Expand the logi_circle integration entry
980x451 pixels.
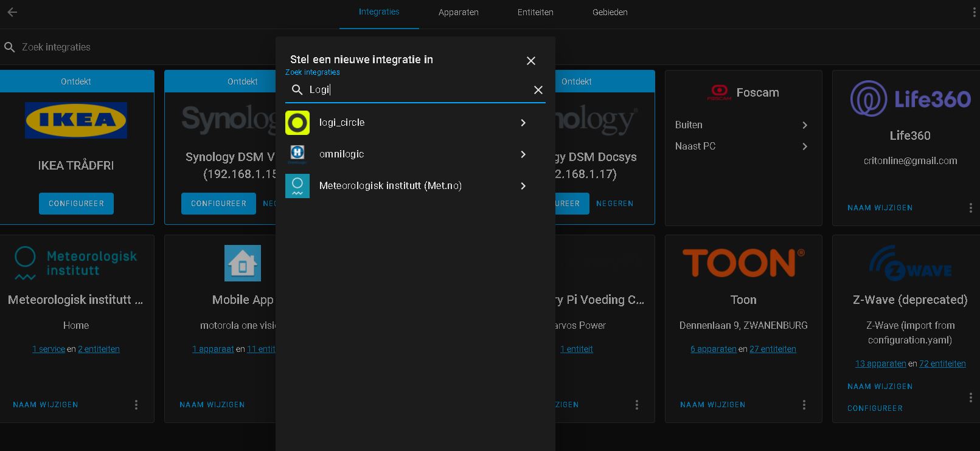click(x=415, y=123)
